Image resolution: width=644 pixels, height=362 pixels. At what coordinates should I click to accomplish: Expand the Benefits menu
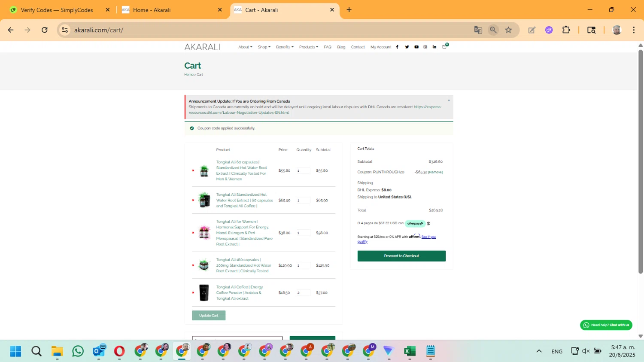[x=285, y=47]
